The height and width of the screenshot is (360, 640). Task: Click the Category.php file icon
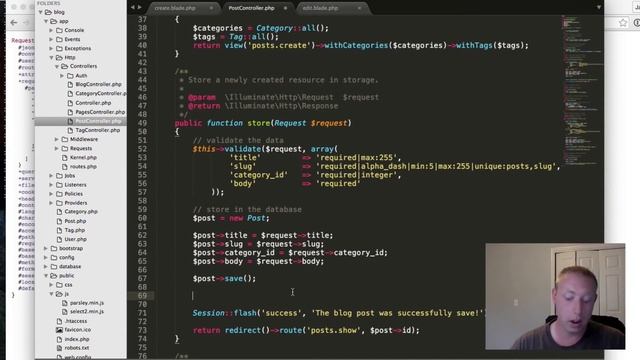tap(59, 212)
